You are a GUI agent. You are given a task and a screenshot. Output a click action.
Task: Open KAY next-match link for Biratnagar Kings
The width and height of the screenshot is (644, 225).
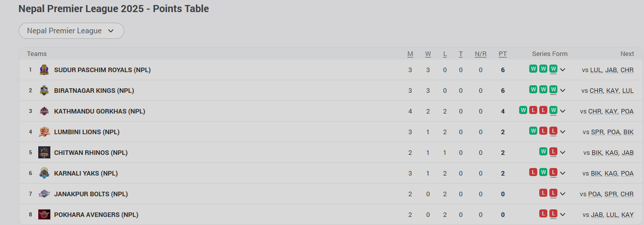click(611, 91)
